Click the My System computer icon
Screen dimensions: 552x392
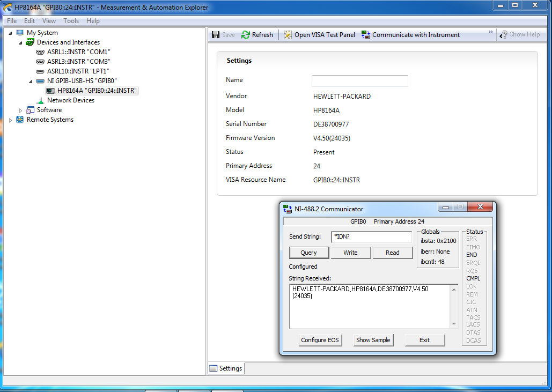pyautogui.click(x=20, y=33)
